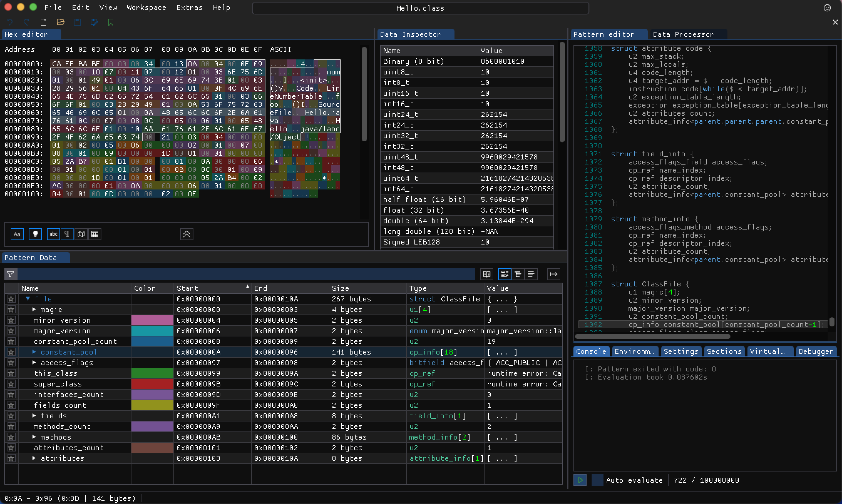The width and height of the screenshot is (842, 504).
Task: Expand the constant_pool tree node
Action: click(34, 352)
